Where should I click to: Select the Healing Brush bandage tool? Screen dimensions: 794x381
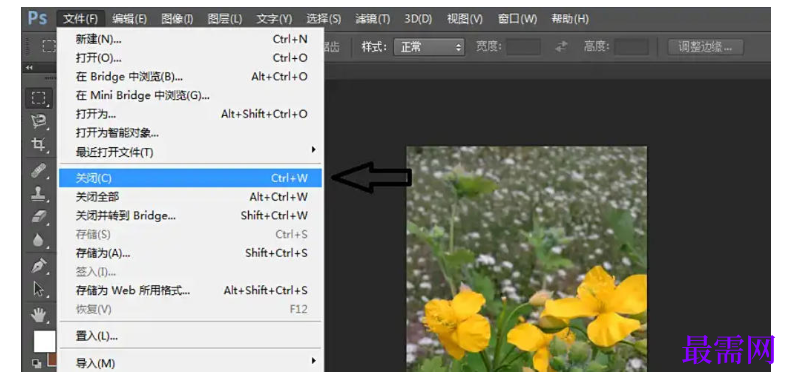pos(39,171)
